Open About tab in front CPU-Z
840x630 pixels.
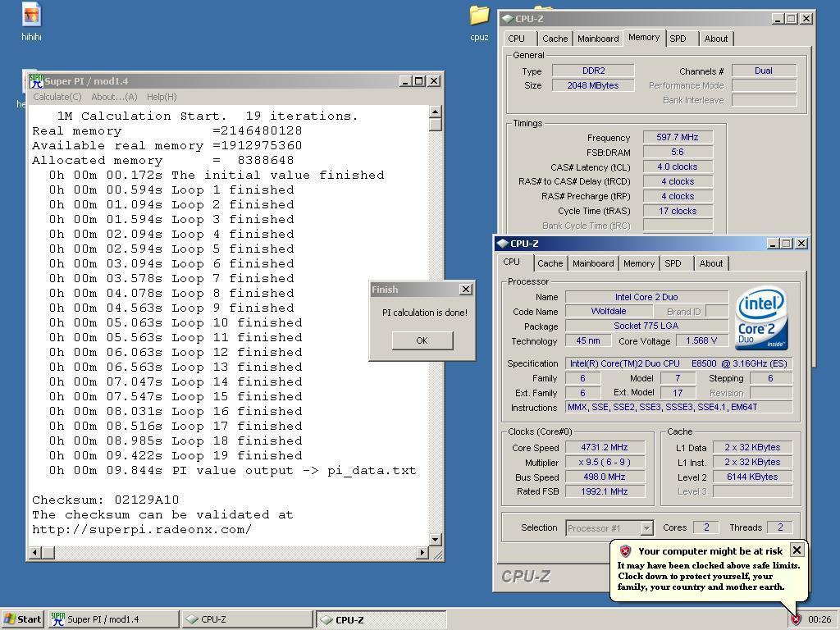coord(711,263)
